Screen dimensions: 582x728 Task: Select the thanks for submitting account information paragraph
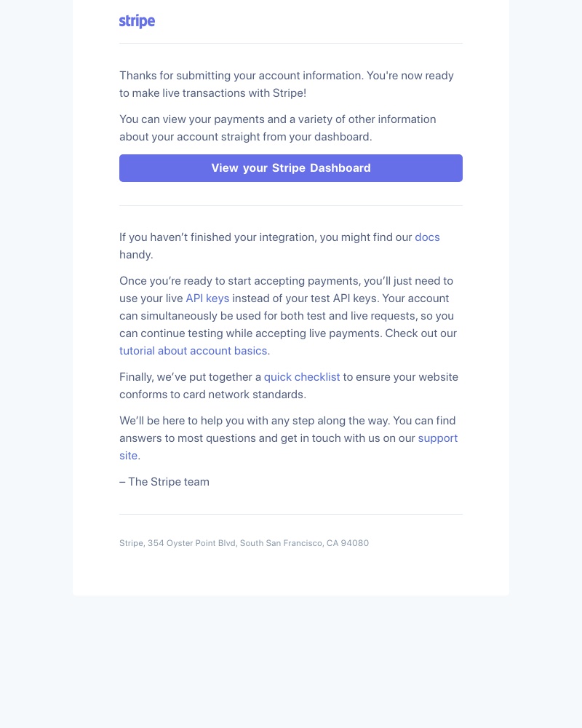pyautogui.click(x=287, y=84)
